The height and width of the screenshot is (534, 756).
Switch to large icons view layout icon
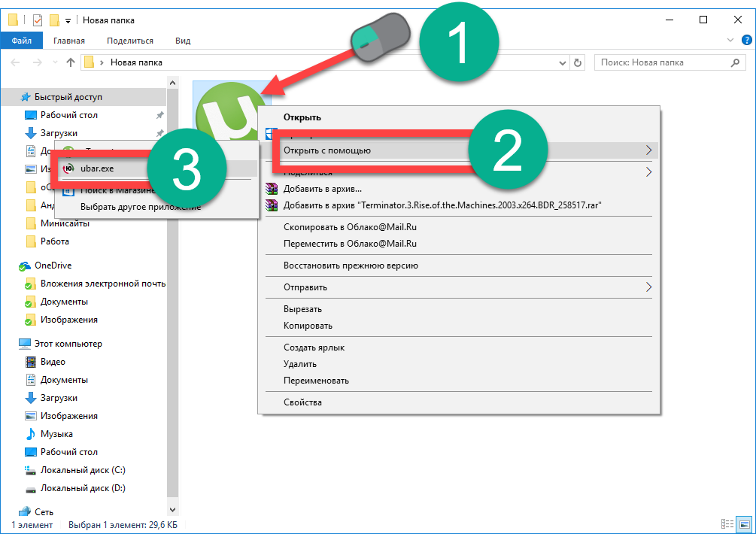coord(745,524)
